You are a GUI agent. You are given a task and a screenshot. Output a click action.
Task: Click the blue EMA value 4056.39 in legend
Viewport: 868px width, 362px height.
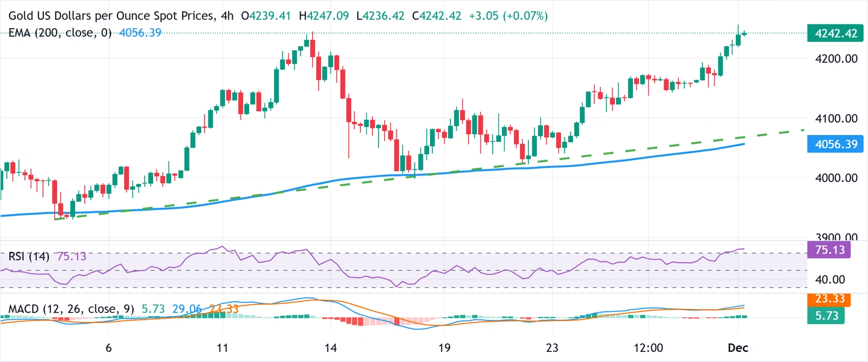pyautogui.click(x=140, y=33)
